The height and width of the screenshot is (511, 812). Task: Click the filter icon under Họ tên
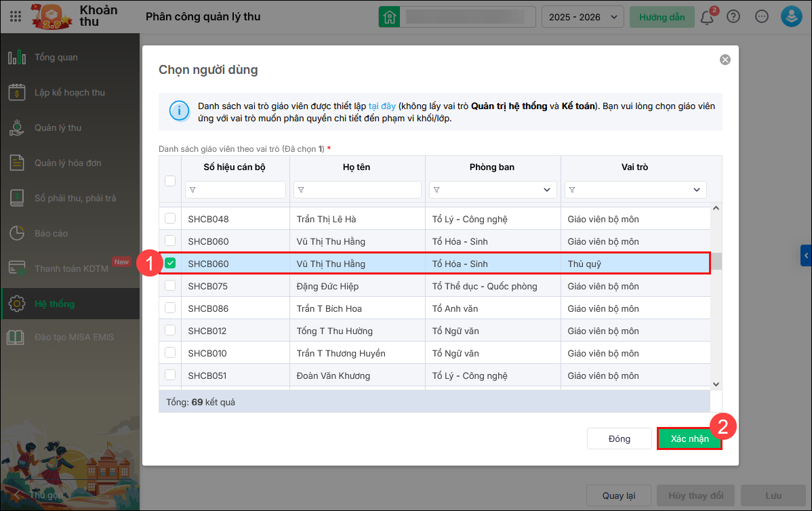point(301,190)
